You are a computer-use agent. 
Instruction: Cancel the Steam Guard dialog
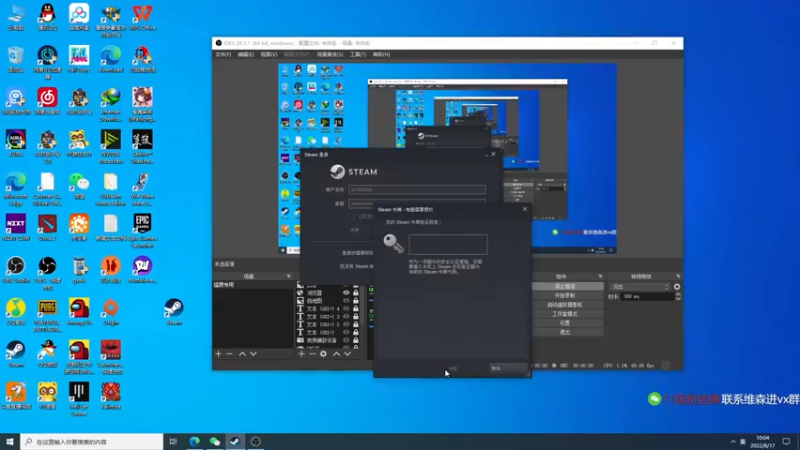(x=507, y=368)
